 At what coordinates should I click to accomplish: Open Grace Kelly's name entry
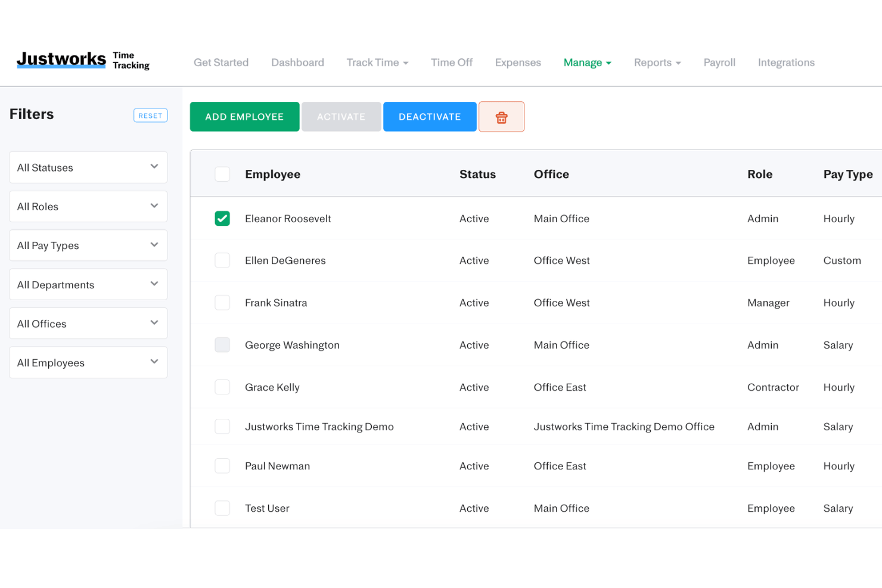(272, 387)
